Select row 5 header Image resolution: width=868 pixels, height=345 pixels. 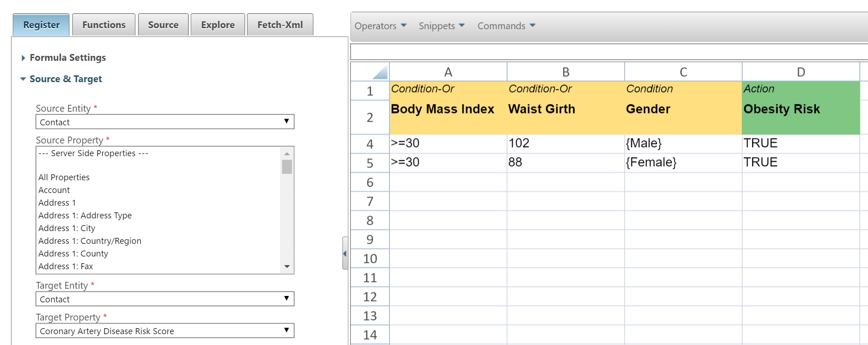tap(370, 163)
